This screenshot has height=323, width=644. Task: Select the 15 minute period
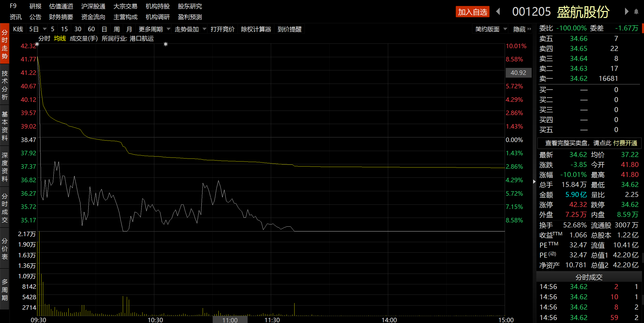pos(64,29)
